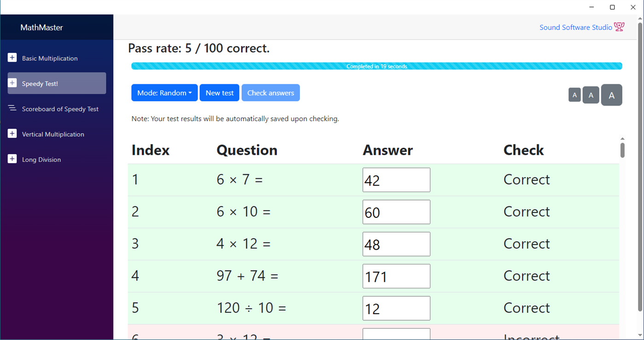Click the trophy icon near Sound Software Studio
644x340 pixels.
(x=619, y=27)
